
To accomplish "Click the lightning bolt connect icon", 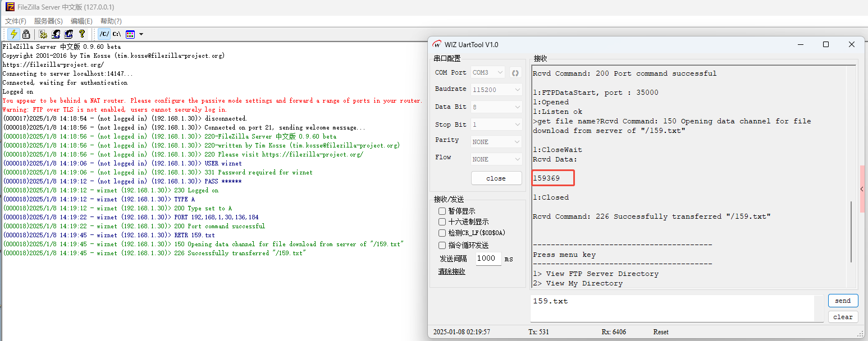I will point(14,34).
